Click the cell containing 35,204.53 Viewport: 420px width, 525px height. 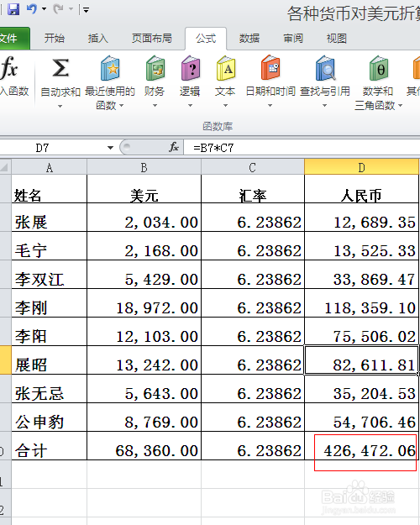click(x=361, y=389)
